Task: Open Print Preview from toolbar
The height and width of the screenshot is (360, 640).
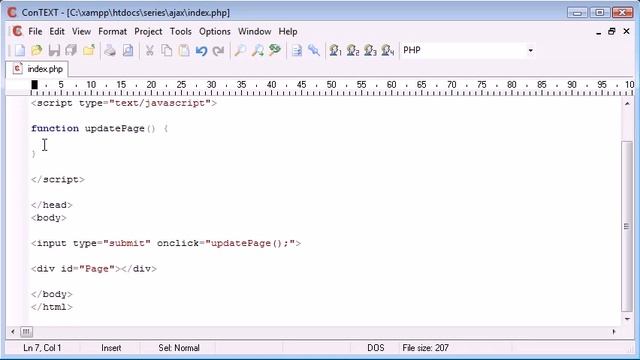Action: point(128,51)
